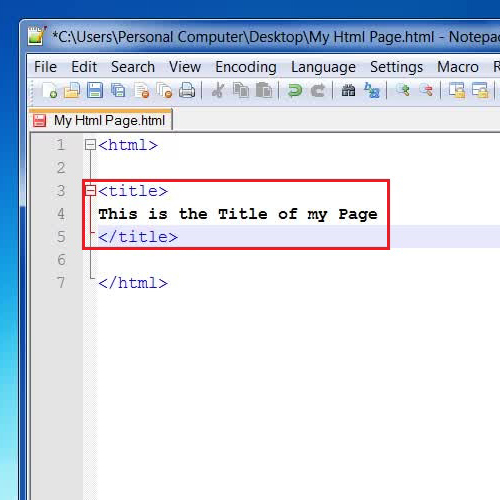Image resolution: width=500 pixels, height=500 pixels.
Task: Click line number 4 in the margin
Action: (x=61, y=214)
